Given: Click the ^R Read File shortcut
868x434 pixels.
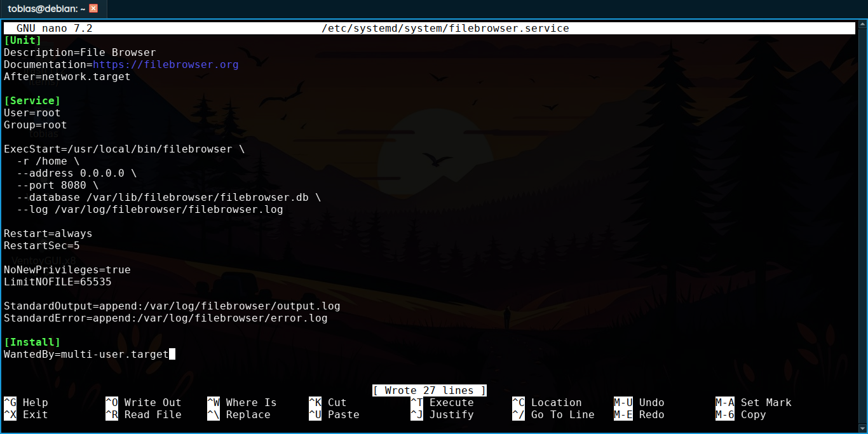Looking at the screenshot, I should tap(144, 415).
